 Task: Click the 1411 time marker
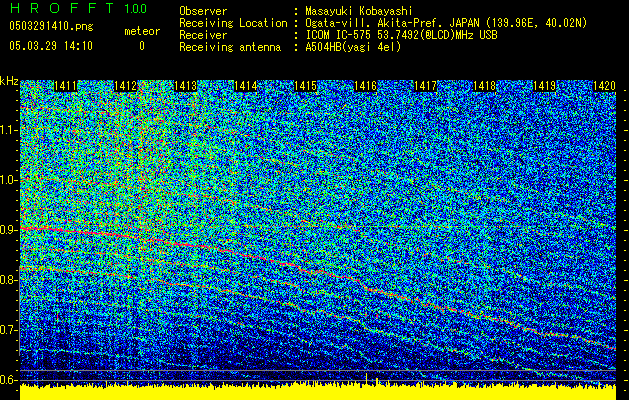[x=65, y=86]
